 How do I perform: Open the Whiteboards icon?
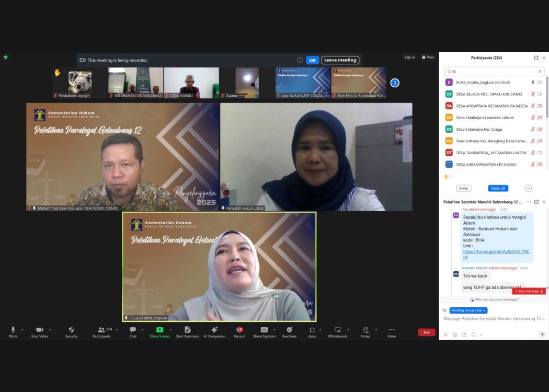pos(337,330)
